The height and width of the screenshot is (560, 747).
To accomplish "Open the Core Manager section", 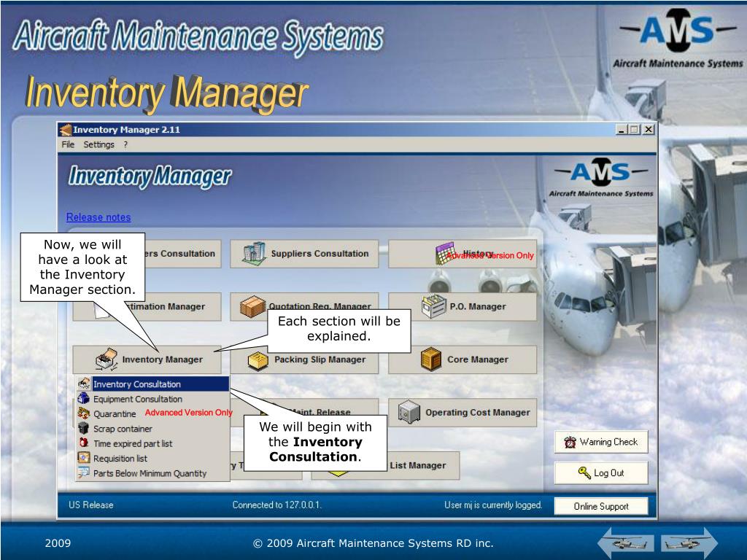I will point(462,359).
